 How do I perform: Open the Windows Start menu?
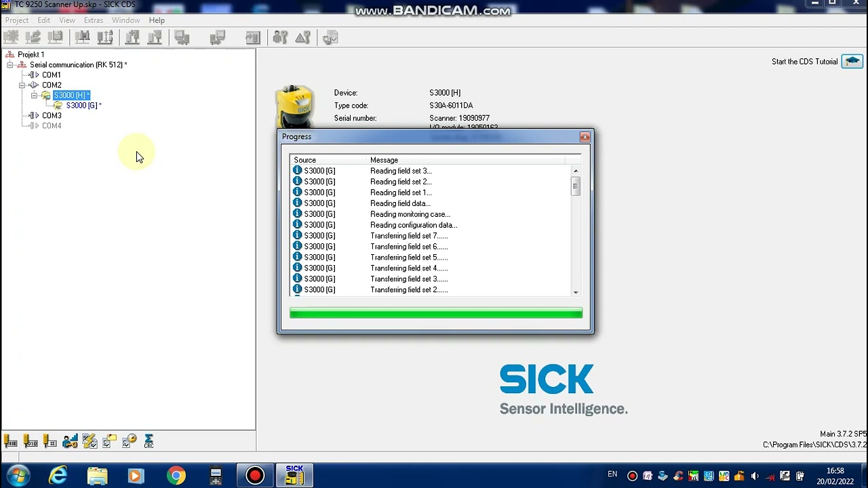18,476
